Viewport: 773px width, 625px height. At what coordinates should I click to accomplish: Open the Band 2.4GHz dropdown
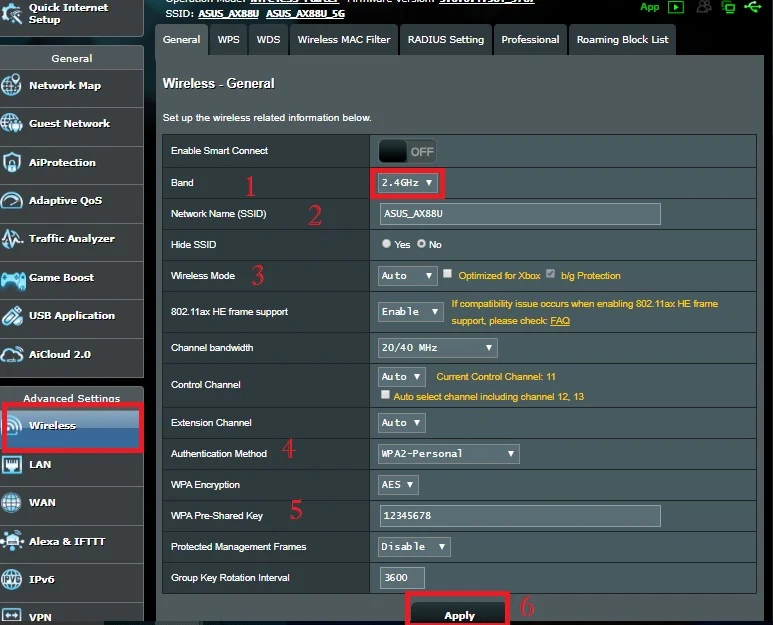click(x=407, y=183)
